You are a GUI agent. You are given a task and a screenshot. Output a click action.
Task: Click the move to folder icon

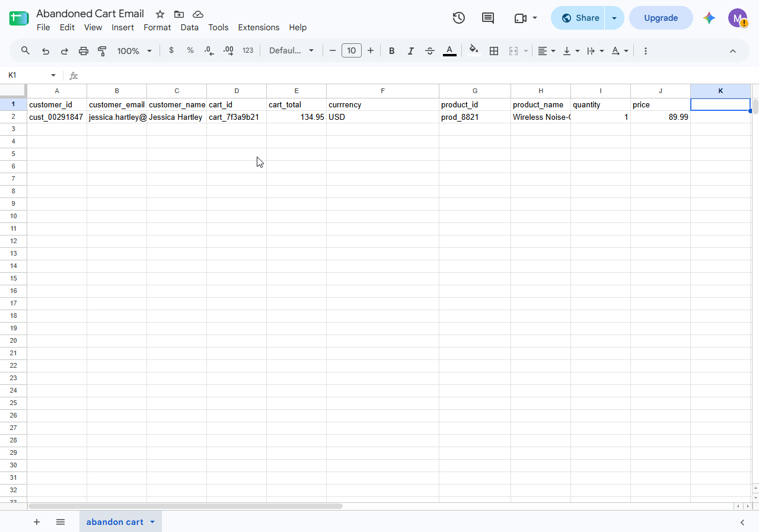tap(179, 14)
